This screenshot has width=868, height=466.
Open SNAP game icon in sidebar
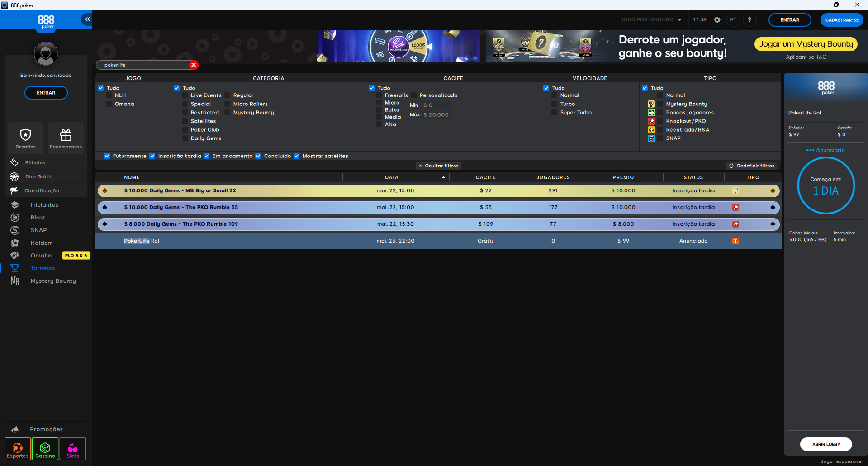[15, 230]
